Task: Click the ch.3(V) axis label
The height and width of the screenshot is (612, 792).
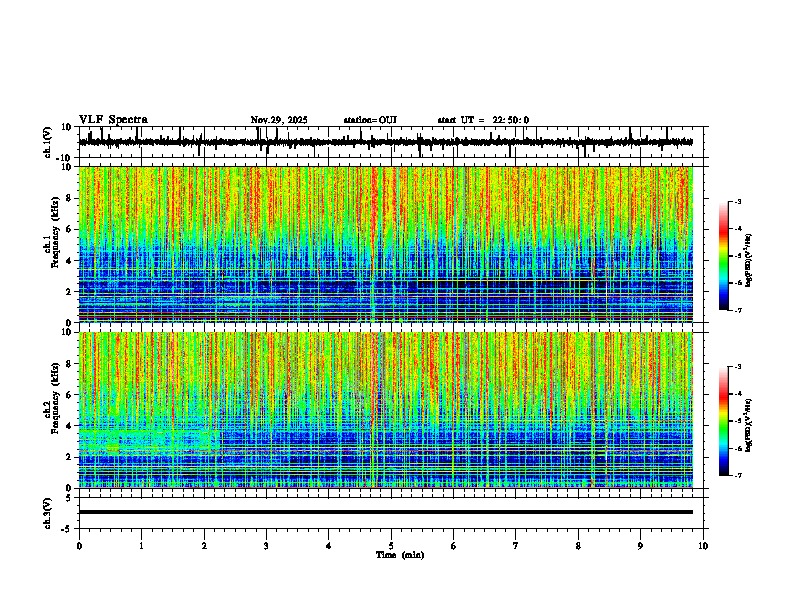Action: tap(48, 513)
